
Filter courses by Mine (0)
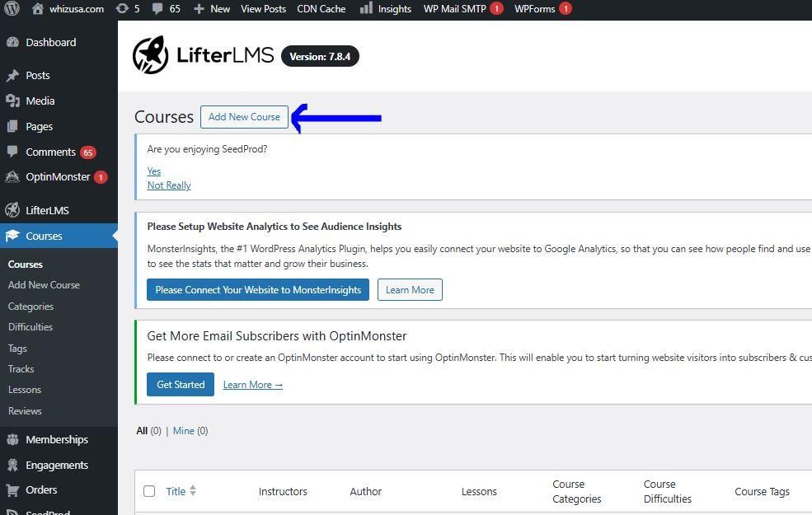(x=190, y=431)
